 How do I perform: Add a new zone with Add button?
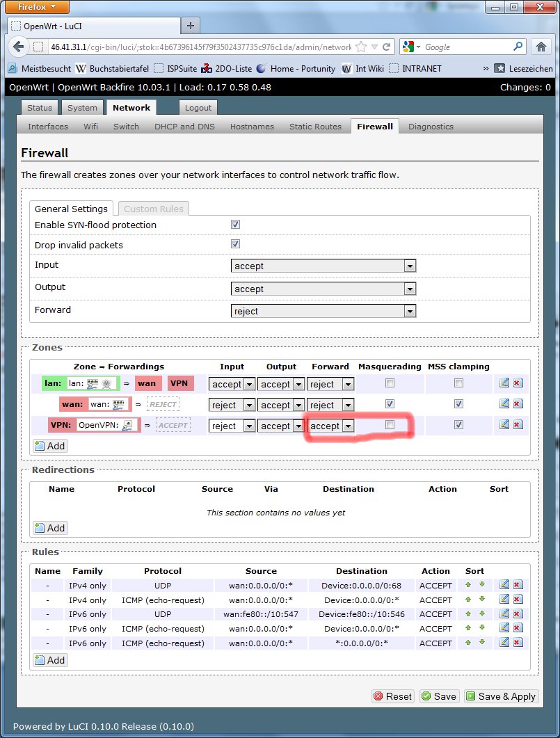pyautogui.click(x=50, y=446)
